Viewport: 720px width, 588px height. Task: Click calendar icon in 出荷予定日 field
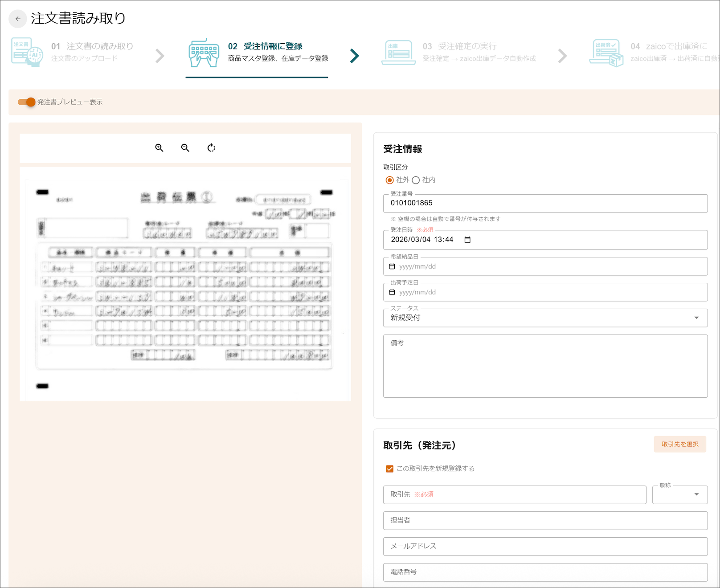(x=392, y=292)
